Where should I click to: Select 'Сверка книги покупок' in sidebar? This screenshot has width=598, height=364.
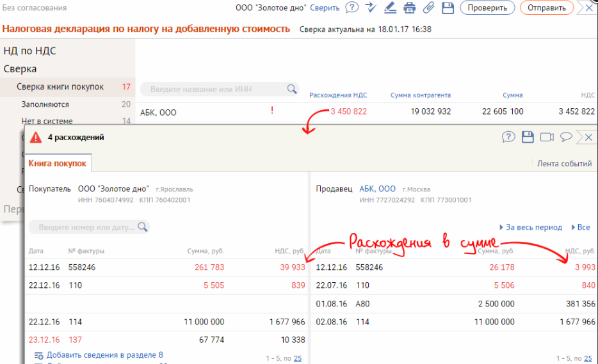tap(60, 87)
